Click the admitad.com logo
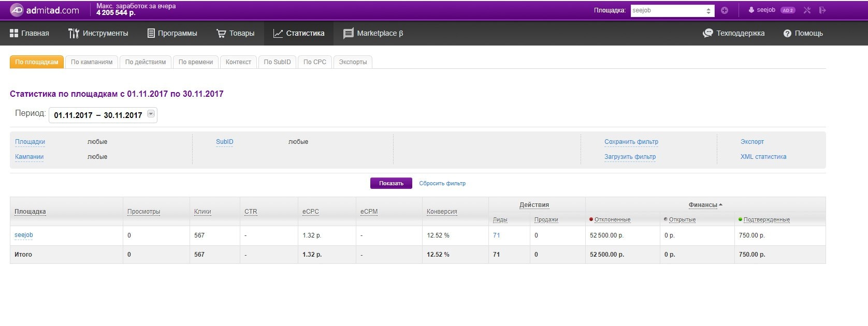This screenshot has width=868, height=326. [x=45, y=10]
